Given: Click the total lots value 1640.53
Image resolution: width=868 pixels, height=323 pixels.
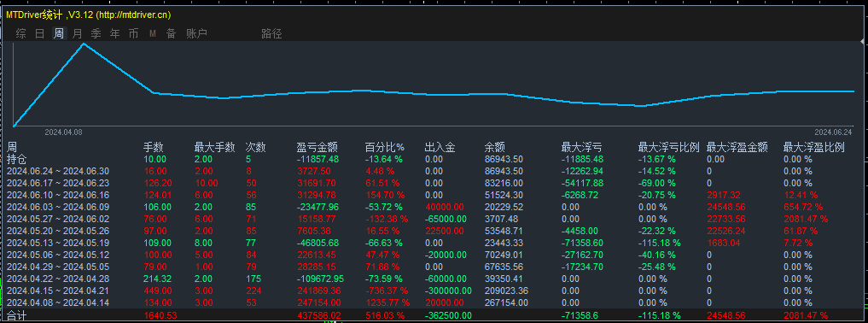Looking at the screenshot, I should 160,316.
